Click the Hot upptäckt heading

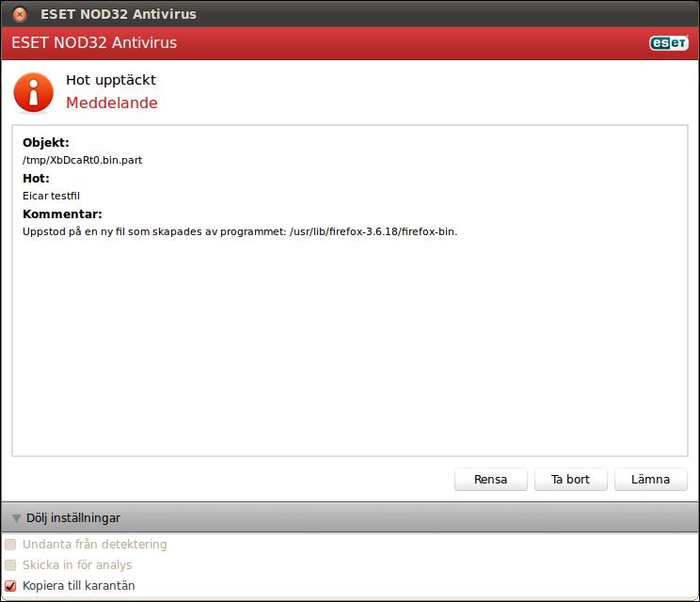[111, 80]
